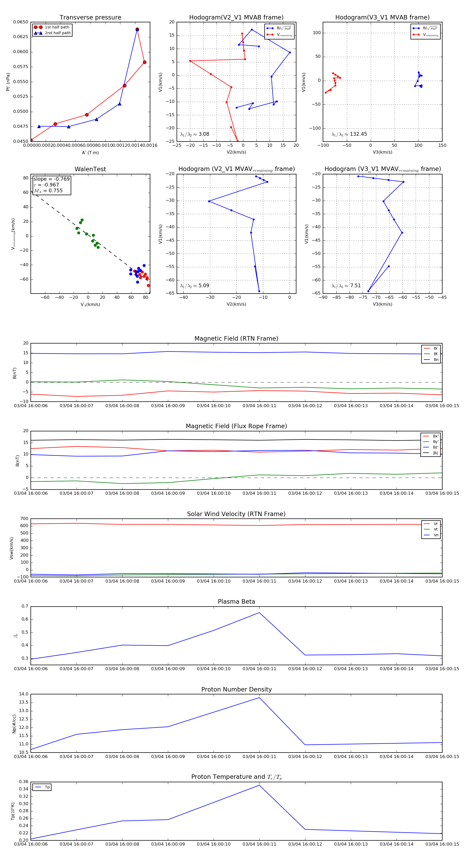Click the Vsw(km/s) y-axis label
Screen dimensions: 473x868
click(x=12, y=548)
